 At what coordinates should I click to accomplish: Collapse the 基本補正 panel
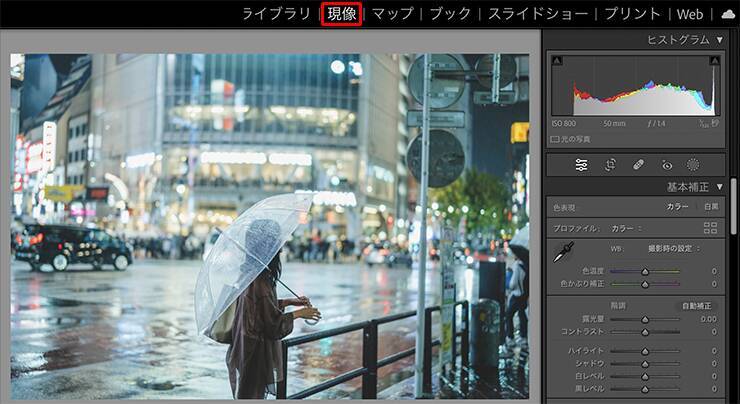tap(719, 187)
